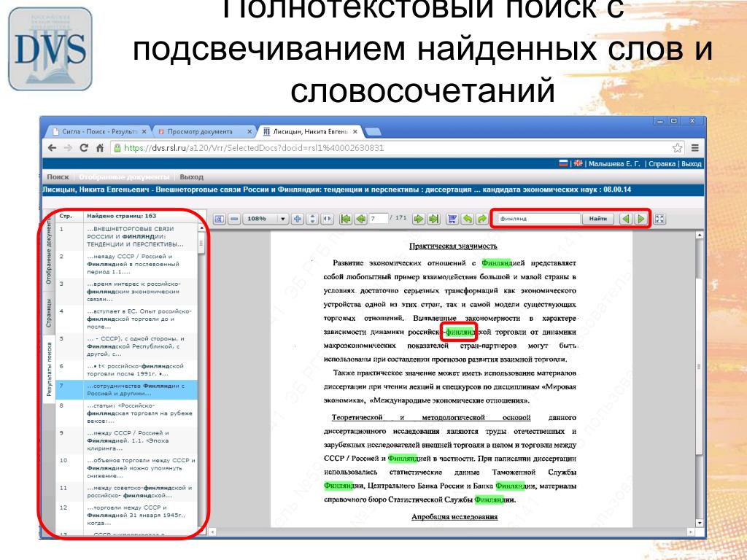This screenshot has width=747, height=560.
Task: Jump to first page of the document
Action: (346, 219)
